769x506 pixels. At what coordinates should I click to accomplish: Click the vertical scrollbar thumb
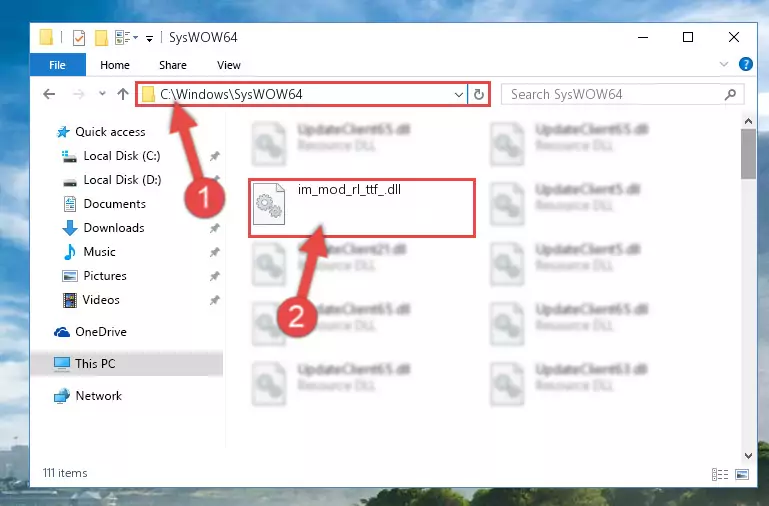tap(748, 154)
